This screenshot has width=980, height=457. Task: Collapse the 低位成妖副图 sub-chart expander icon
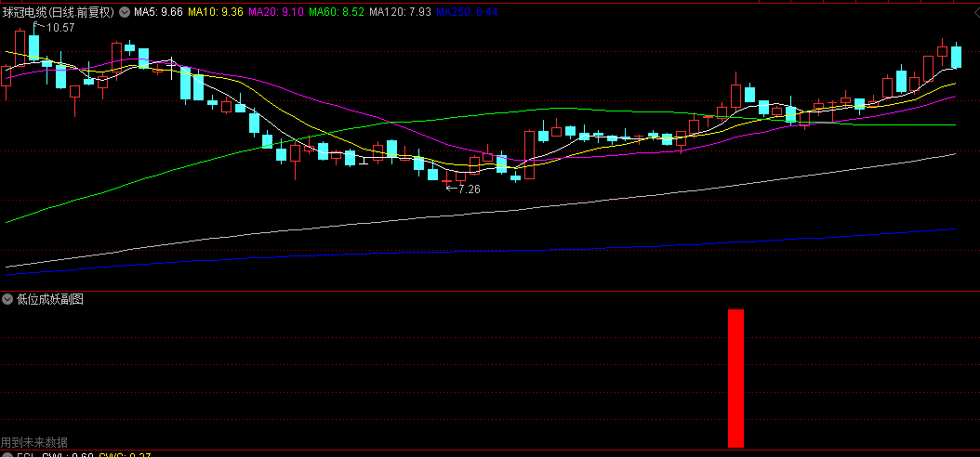pyautogui.click(x=7, y=299)
